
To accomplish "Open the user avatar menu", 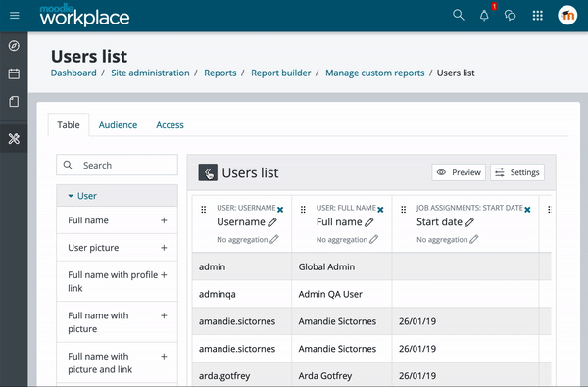I will pyautogui.click(x=567, y=16).
